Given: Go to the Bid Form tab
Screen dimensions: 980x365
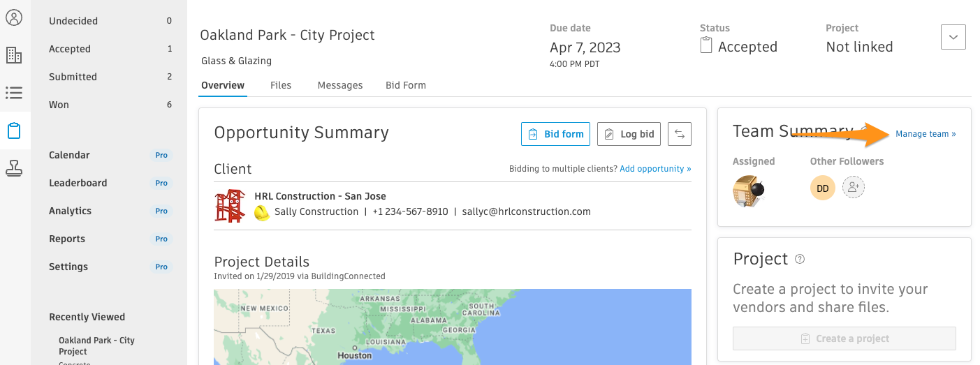Looking at the screenshot, I should [406, 85].
